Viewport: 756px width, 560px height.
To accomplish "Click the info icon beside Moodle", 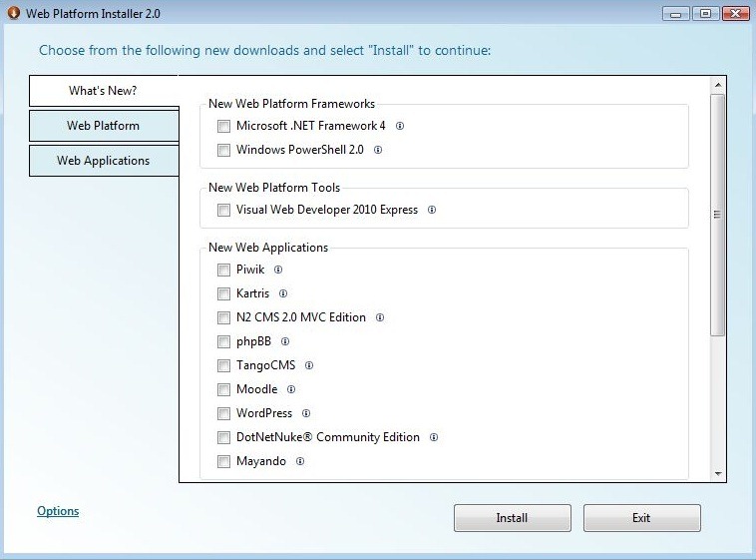I will tap(291, 389).
